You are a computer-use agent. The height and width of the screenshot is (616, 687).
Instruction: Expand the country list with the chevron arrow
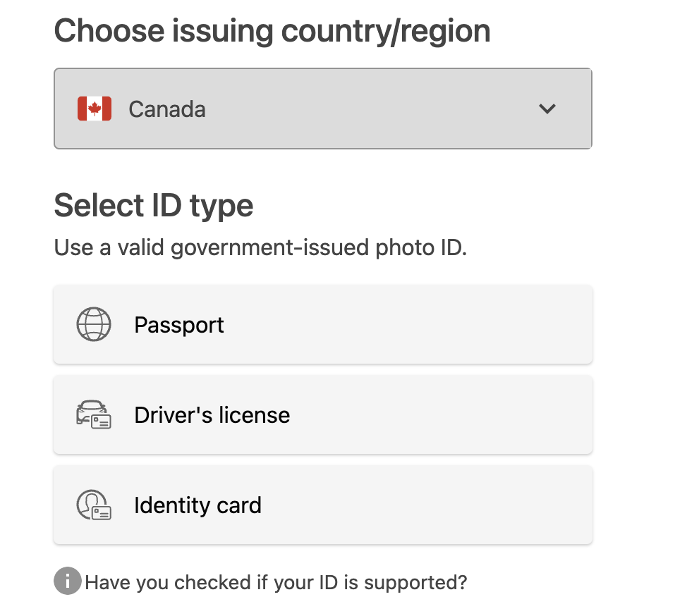click(x=547, y=109)
